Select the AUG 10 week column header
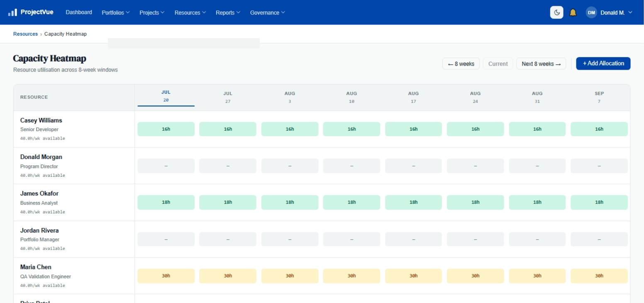This screenshot has width=644, height=303. [351, 97]
